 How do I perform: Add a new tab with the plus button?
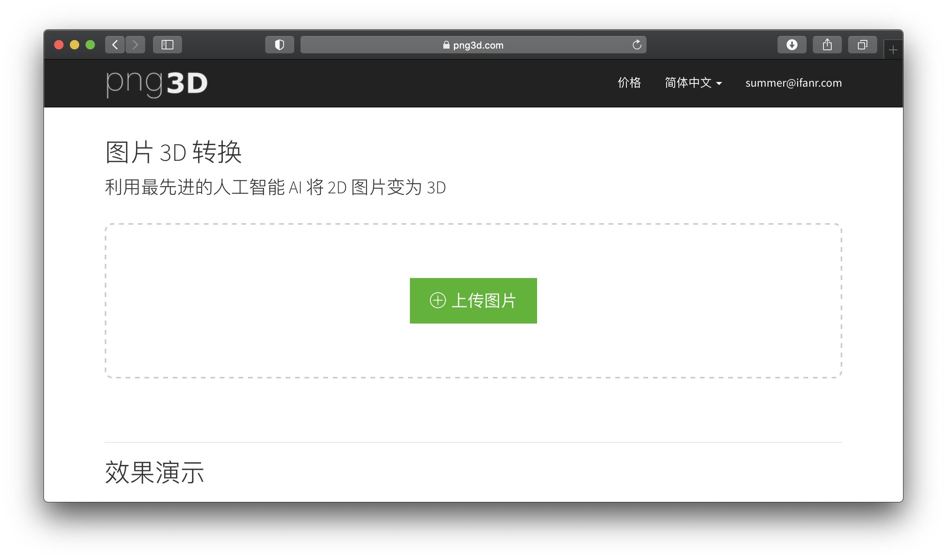(x=893, y=50)
